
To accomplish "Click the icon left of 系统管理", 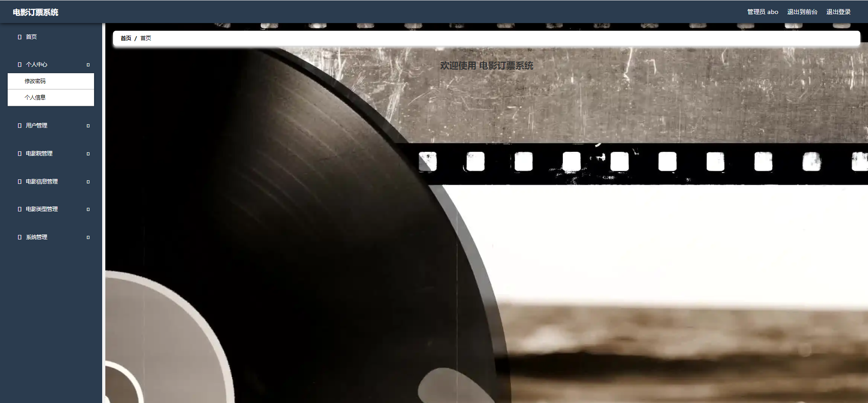I will click(x=19, y=237).
